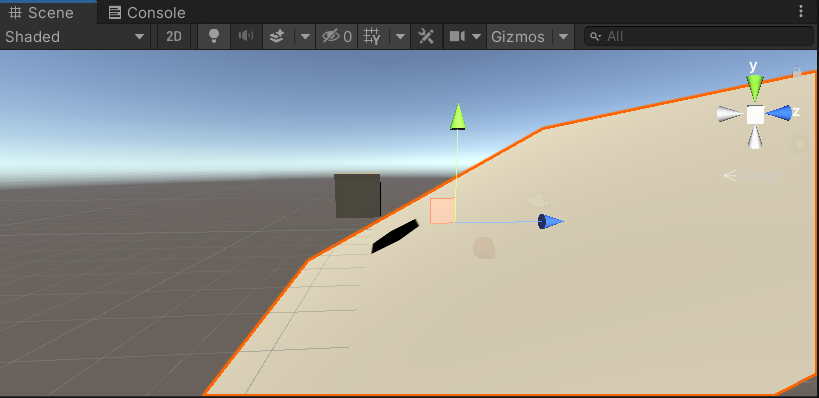Select the dark cube object in the scene

[358, 196]
